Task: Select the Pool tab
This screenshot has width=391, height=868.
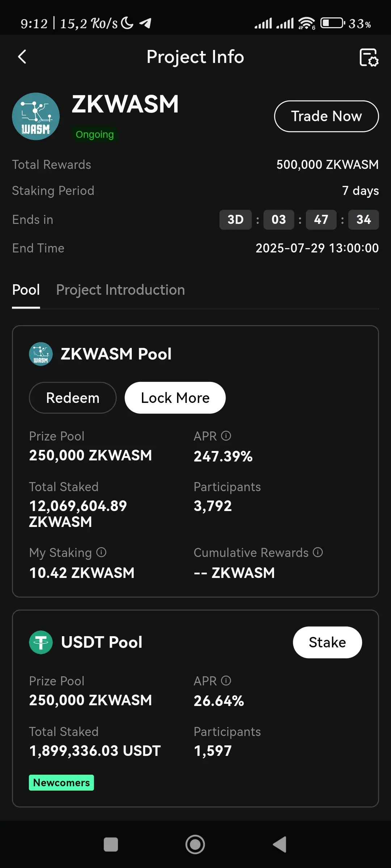Action: [26, 290]
